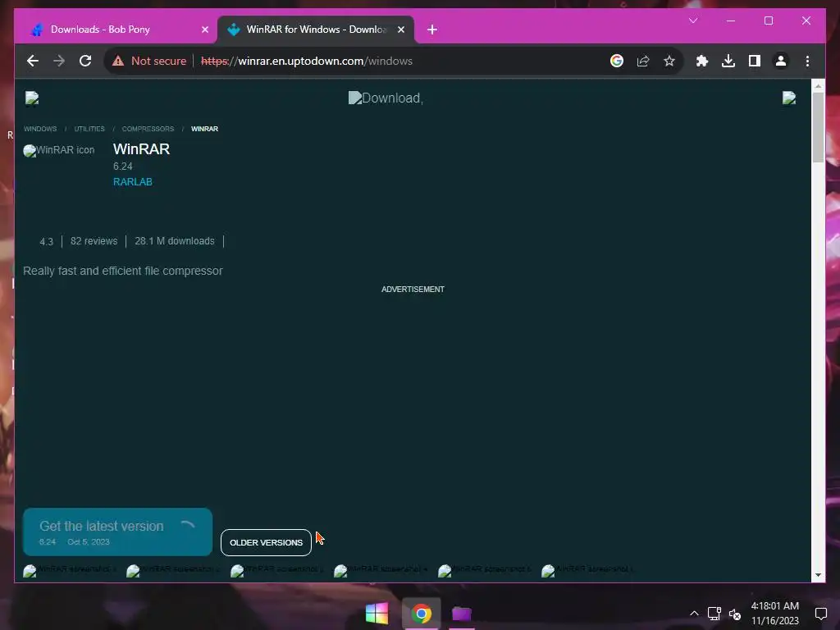
Task: Open the user profile icon
Action: click(x=781, y=61)
